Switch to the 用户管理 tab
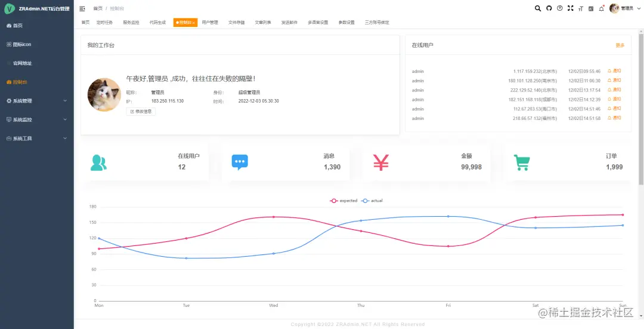The width and height of the screenshot is (644, 329). (x=210, y=23)
